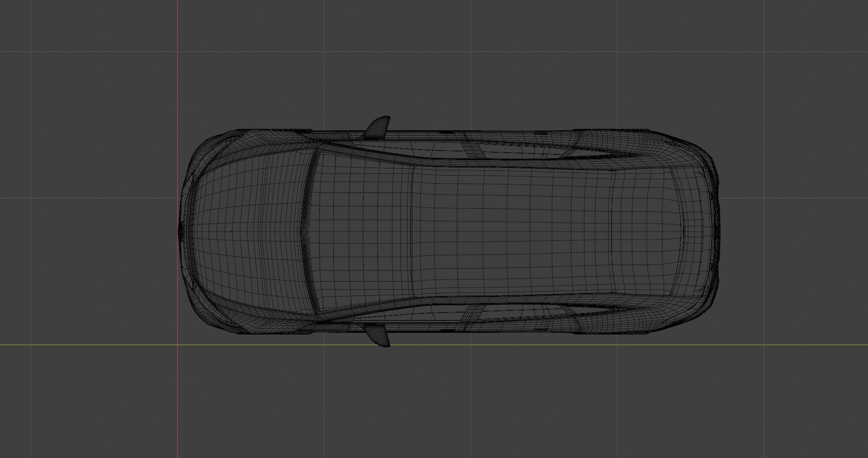
Task: Click the car's front windshield area
Action: click(360, 232)
